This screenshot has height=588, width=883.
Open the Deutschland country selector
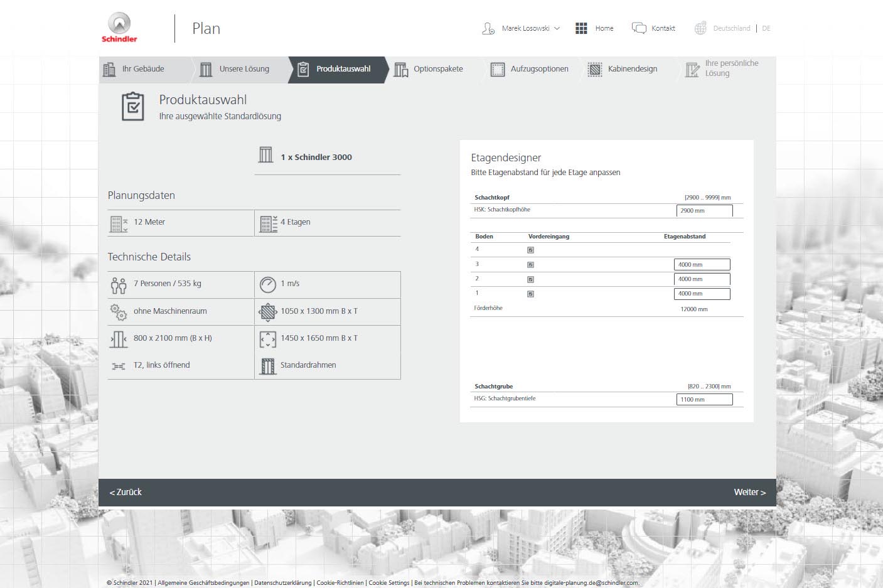click(731, 28)
